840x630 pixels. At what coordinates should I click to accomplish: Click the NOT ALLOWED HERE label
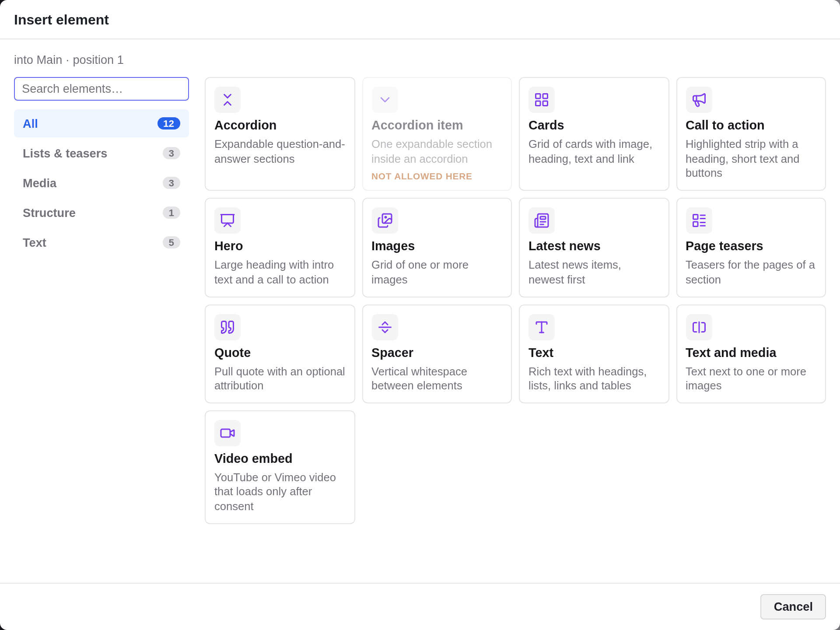(422, 176)
